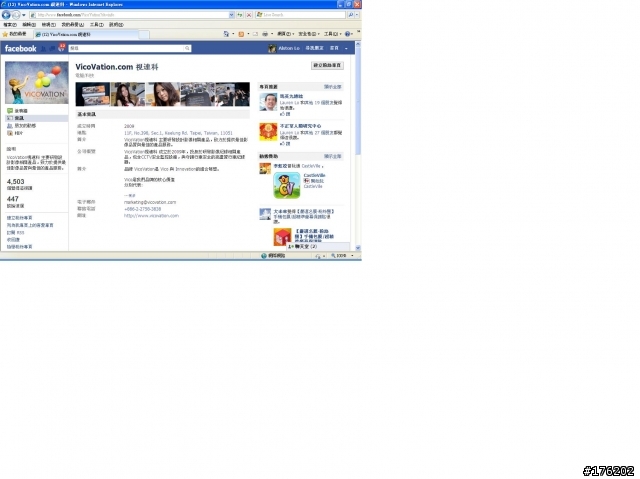Open the fourth menu (A) in the menu bar
This screenshot has height=479, width=640.
pos(72,25)
